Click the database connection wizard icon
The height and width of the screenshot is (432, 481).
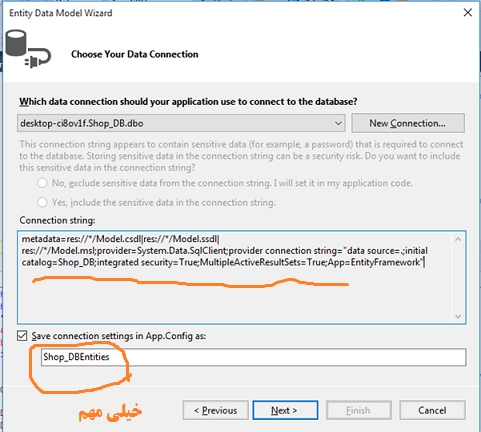(28, 49)
